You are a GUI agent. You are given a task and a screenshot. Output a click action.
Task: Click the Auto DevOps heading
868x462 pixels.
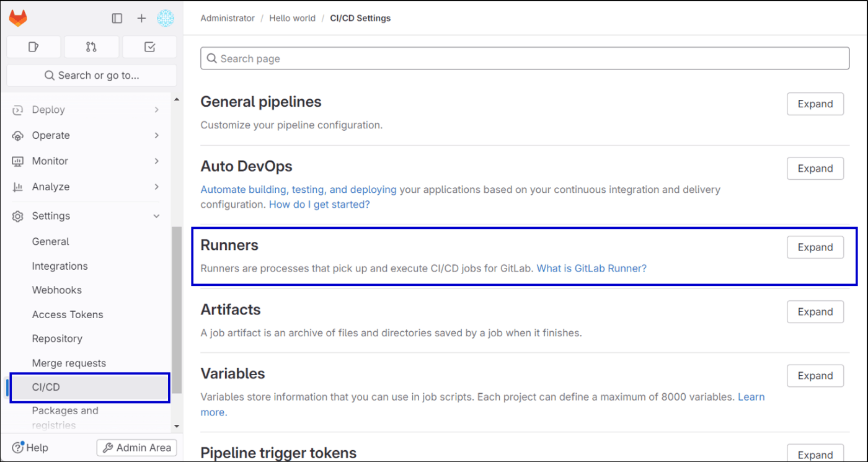click(246, 166)
